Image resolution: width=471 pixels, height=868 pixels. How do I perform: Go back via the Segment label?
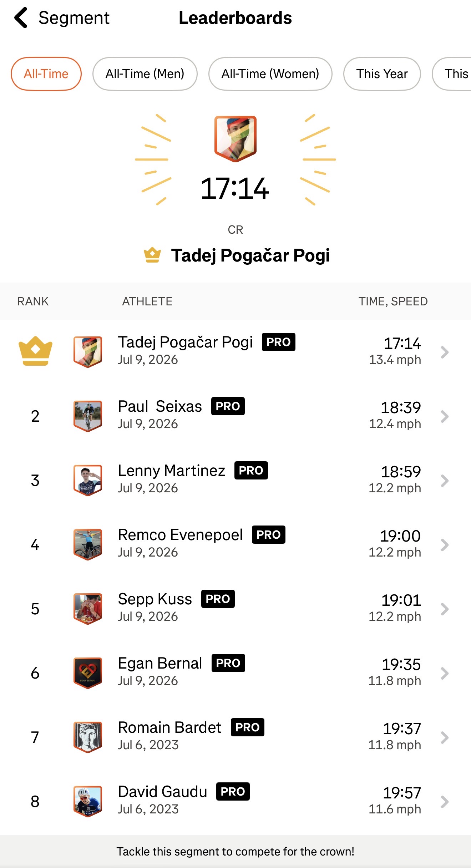74,18
